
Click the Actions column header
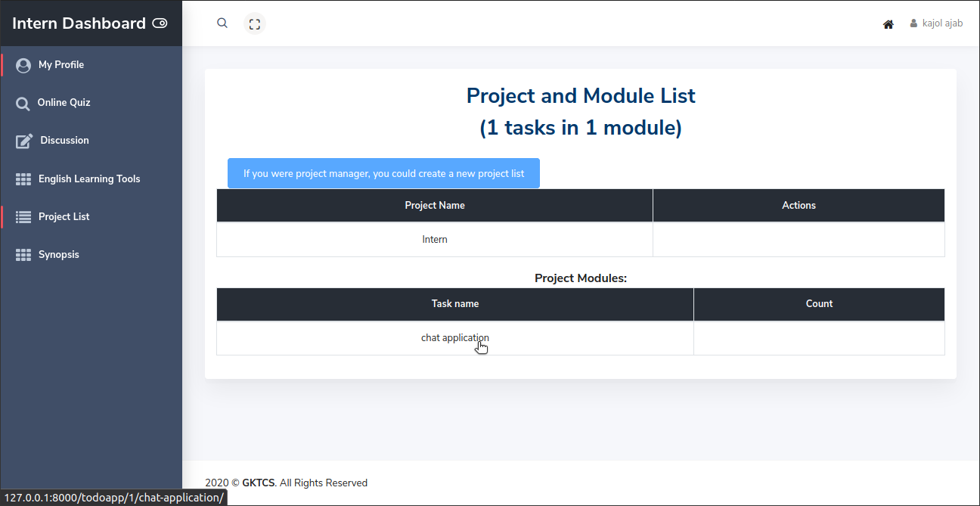click(x=799, y=206)
